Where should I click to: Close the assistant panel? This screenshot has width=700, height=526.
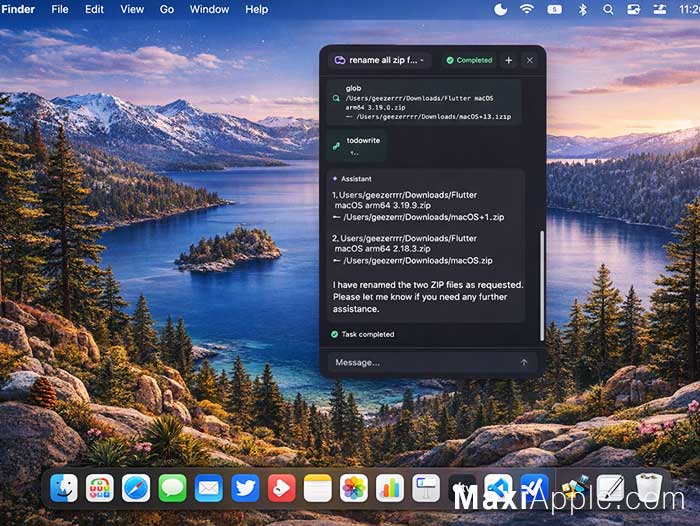[x=529, y=60]
